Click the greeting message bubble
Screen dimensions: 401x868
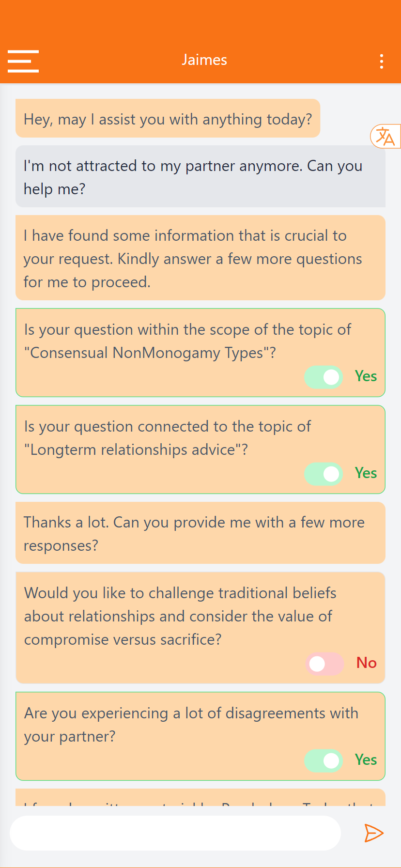tap(168, 119)
